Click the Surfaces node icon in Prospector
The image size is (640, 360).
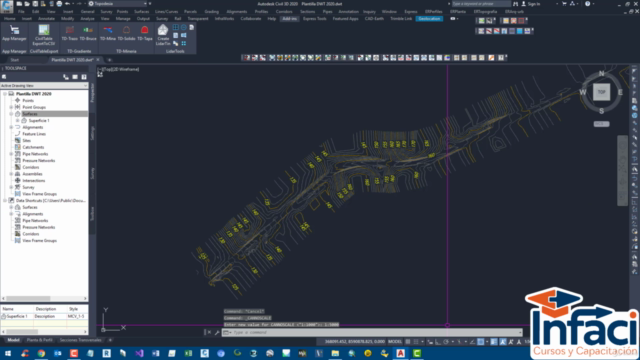click(x=18, y=114)
